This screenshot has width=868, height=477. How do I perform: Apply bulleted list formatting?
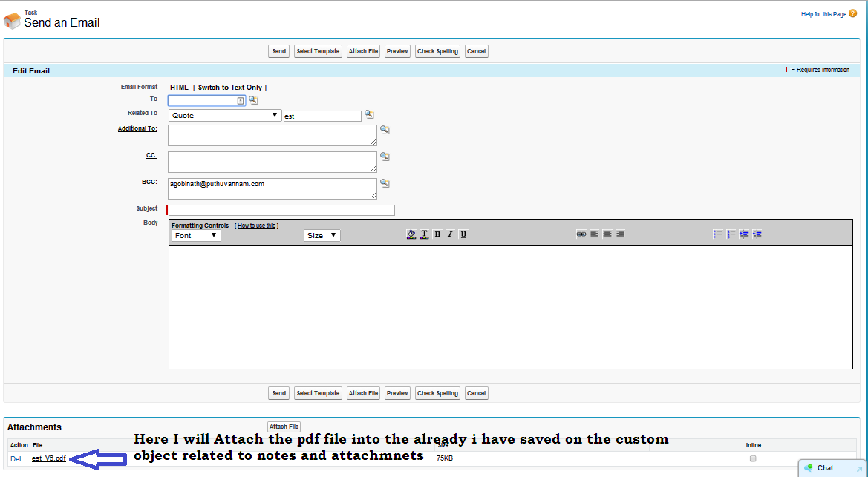tap(717, 234)
